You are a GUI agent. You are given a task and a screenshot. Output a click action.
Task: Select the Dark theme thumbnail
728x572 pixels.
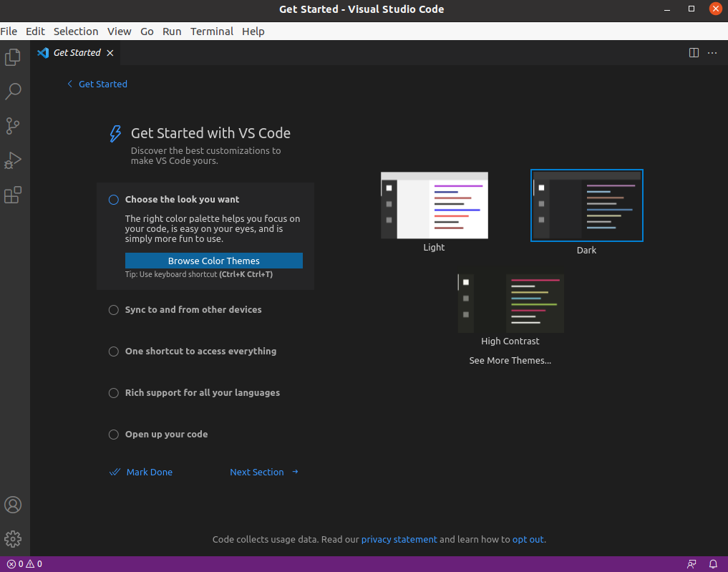pos(587,205)
